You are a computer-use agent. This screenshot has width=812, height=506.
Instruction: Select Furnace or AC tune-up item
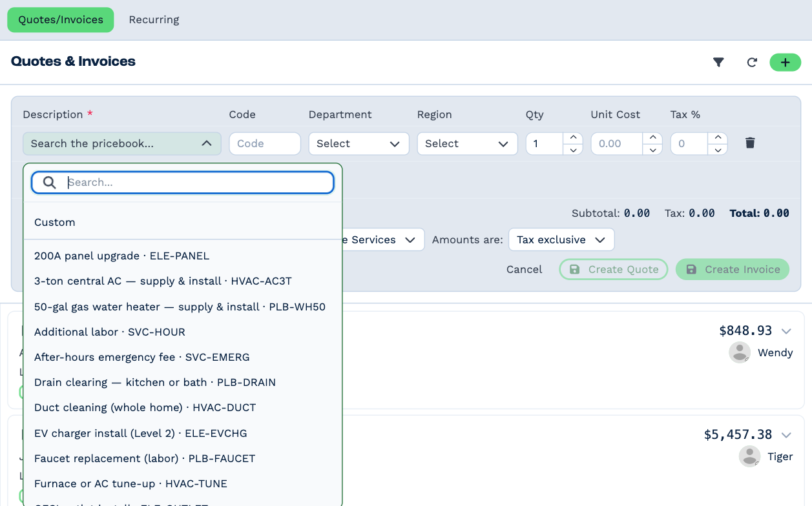click(x=183, y=483)
